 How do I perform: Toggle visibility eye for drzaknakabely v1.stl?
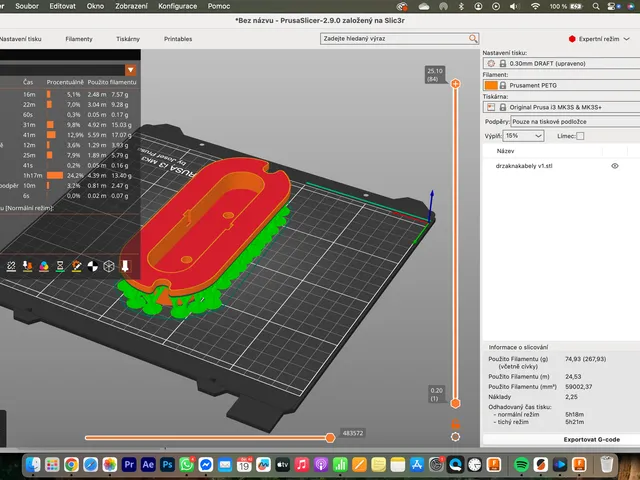pos(615,166)
